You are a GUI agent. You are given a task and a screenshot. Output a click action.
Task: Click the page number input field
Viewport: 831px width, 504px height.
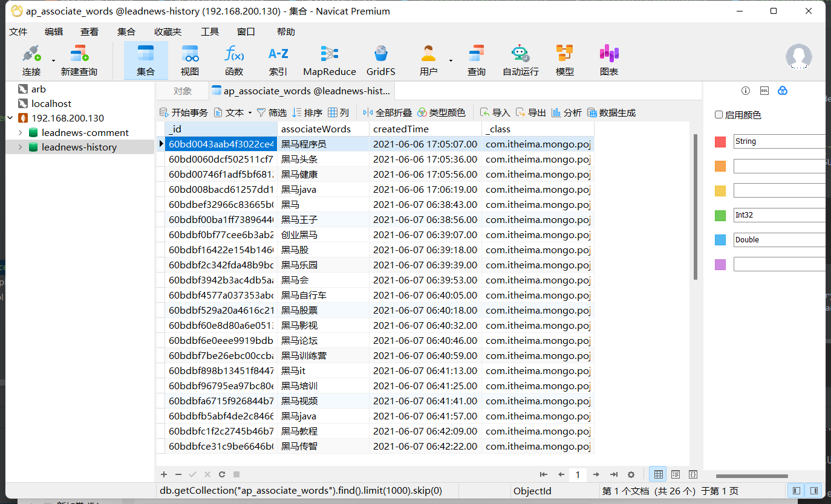point(578,474)
